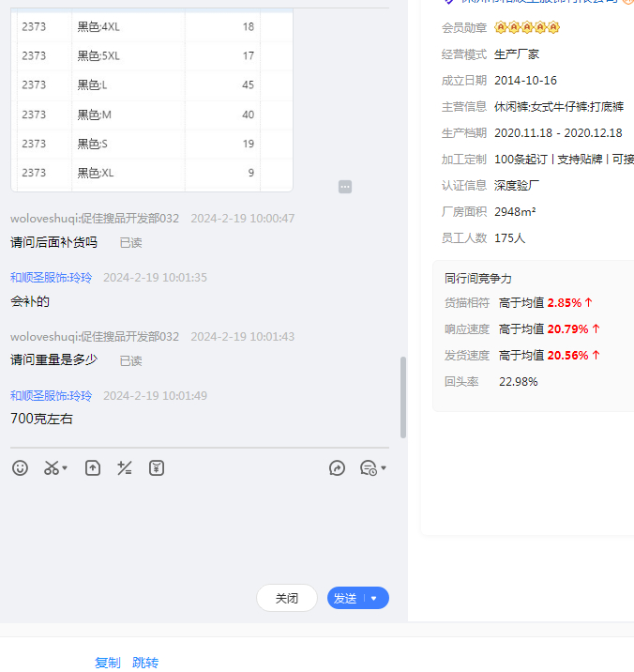634x672 pixels.
Task: Click 休闲裤;女式牛仔裤;打底裤 main products text
Action: [x=559, y=107]
